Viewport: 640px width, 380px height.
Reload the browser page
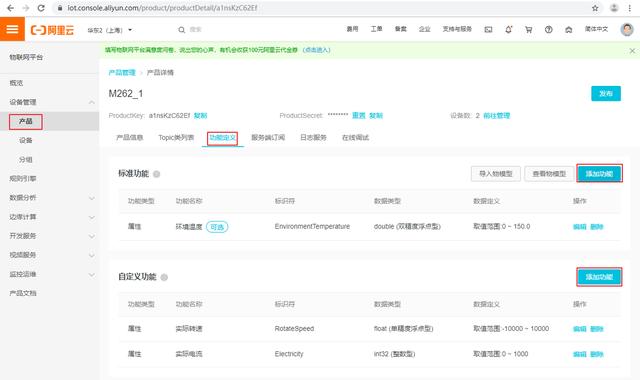[41, 8]
